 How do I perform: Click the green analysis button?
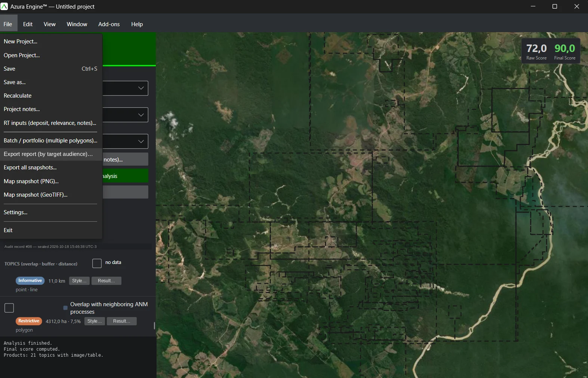tap(125, 176)
